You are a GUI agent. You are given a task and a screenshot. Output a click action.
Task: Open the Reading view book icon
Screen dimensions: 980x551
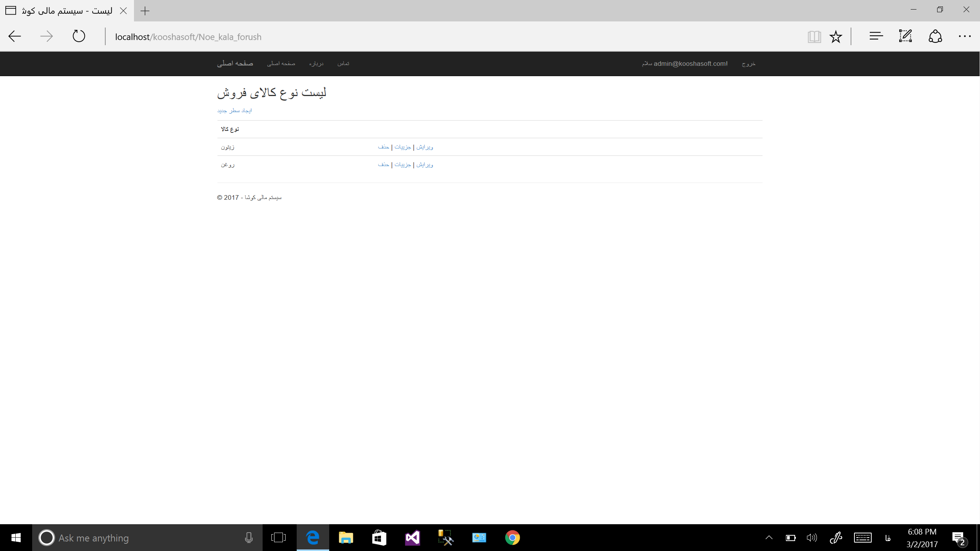814,37
